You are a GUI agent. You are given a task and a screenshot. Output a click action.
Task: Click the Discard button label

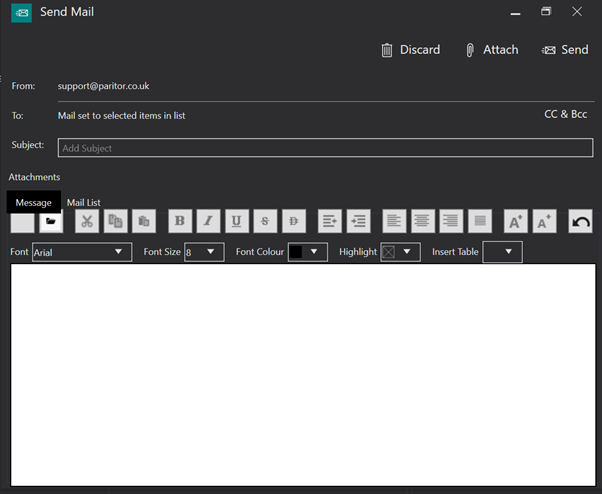click(420, 50)
